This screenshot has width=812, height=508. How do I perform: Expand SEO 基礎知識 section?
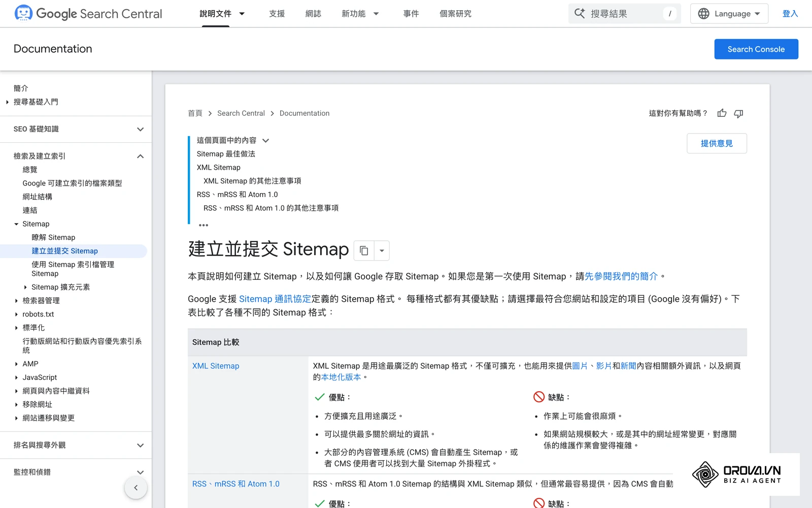pos(141,129)
